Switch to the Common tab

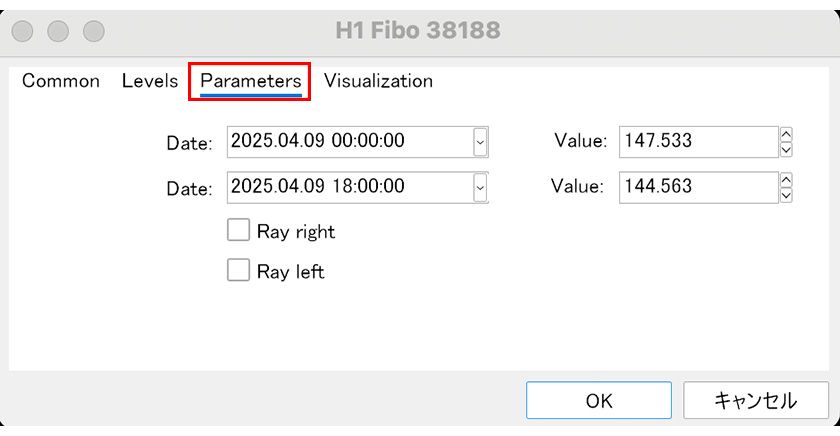61,81
